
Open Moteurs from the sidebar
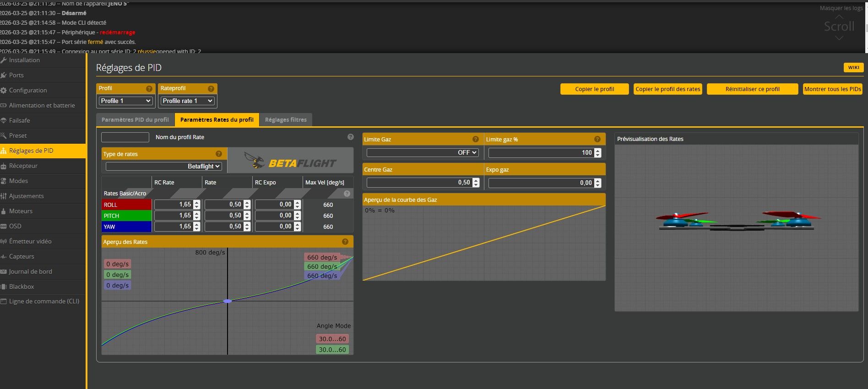21,211
